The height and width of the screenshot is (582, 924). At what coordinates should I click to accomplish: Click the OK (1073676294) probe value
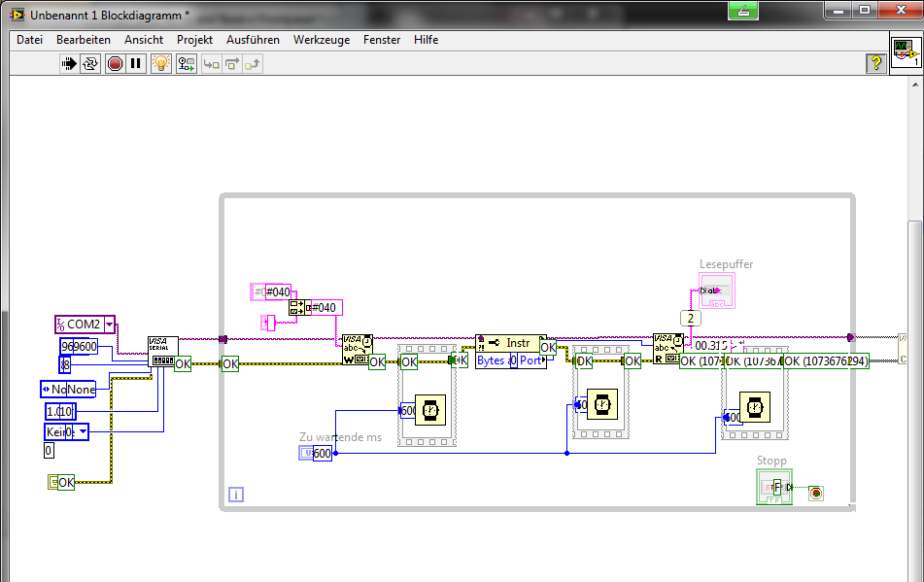(827, 360)
